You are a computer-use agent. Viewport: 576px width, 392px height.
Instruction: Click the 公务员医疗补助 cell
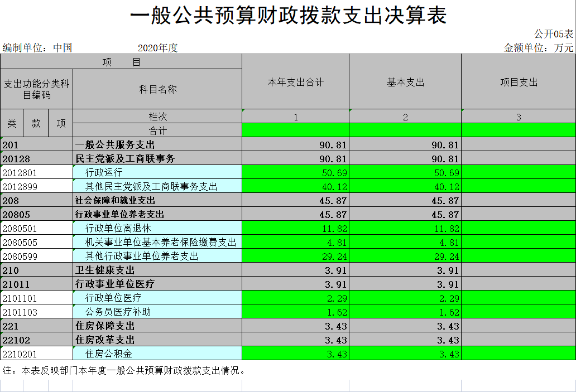tap(118, 312)
